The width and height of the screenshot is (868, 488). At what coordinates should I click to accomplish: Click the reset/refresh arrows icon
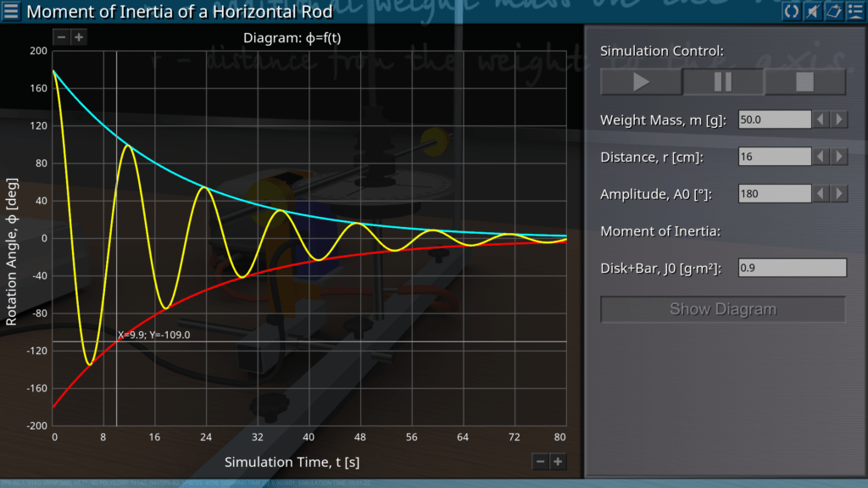791,11
